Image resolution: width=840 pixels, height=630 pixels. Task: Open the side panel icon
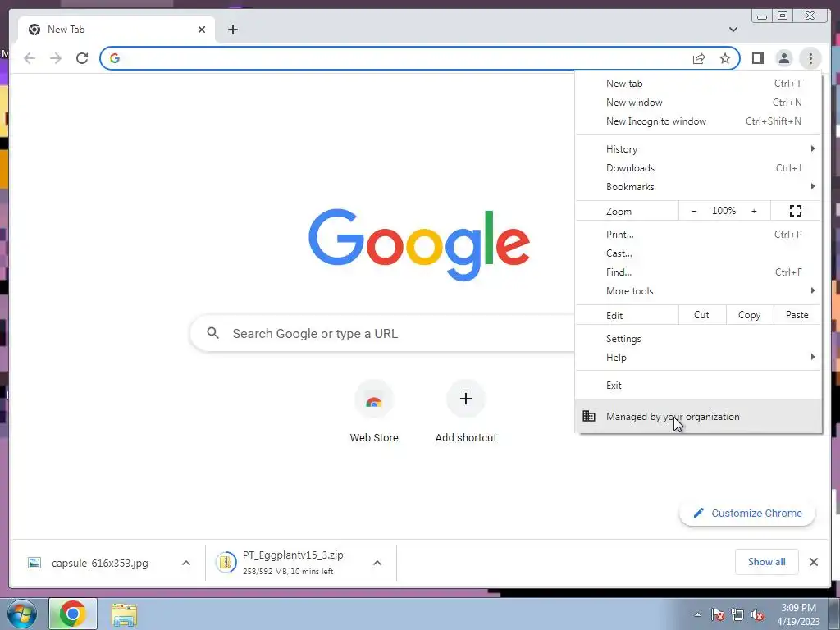757,58
